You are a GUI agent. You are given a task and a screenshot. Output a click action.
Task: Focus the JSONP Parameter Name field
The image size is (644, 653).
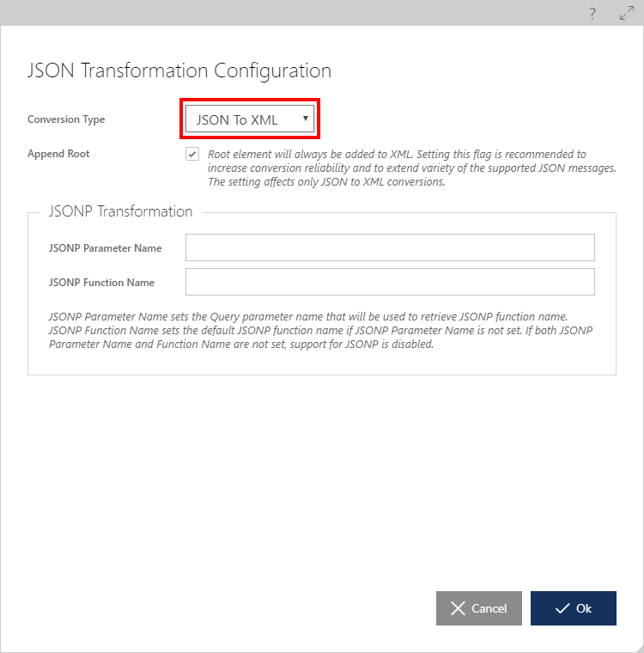pos(390,247)
